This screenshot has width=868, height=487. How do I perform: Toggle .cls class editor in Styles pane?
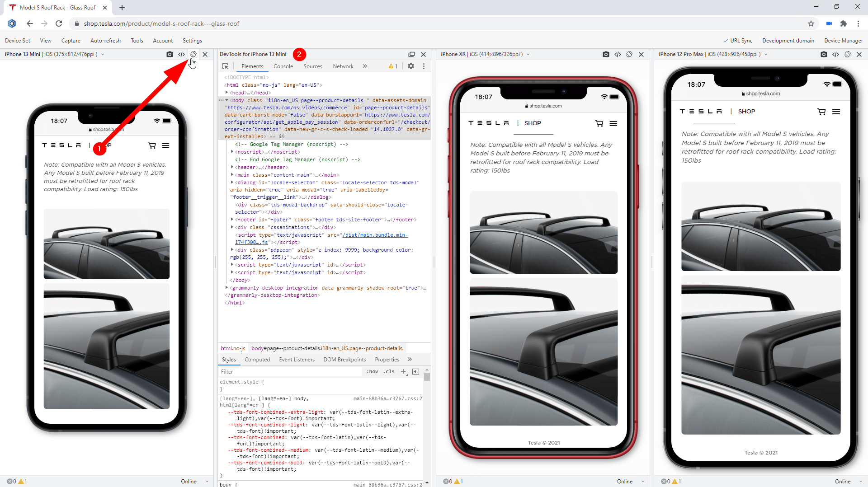(x=389, y=371)
